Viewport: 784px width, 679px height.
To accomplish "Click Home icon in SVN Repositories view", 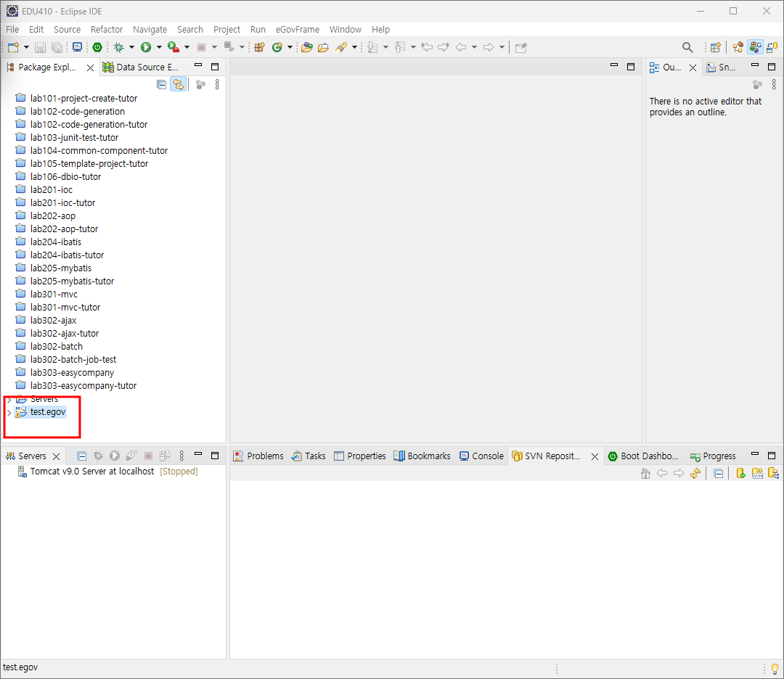I will coord(645,473).
